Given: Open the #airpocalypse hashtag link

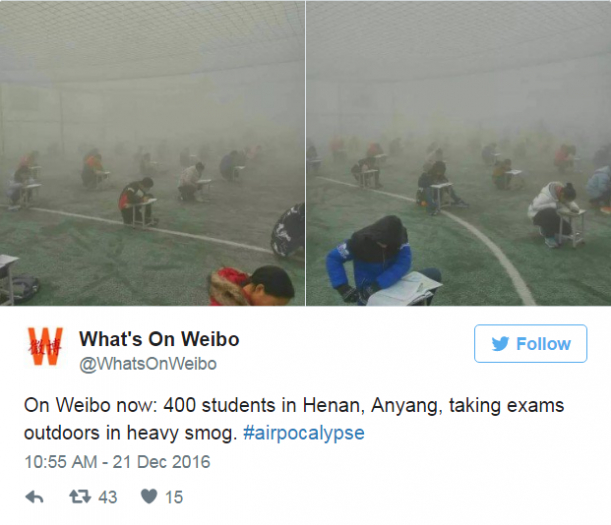Looking at the screenshot, I should pos(304,433).
